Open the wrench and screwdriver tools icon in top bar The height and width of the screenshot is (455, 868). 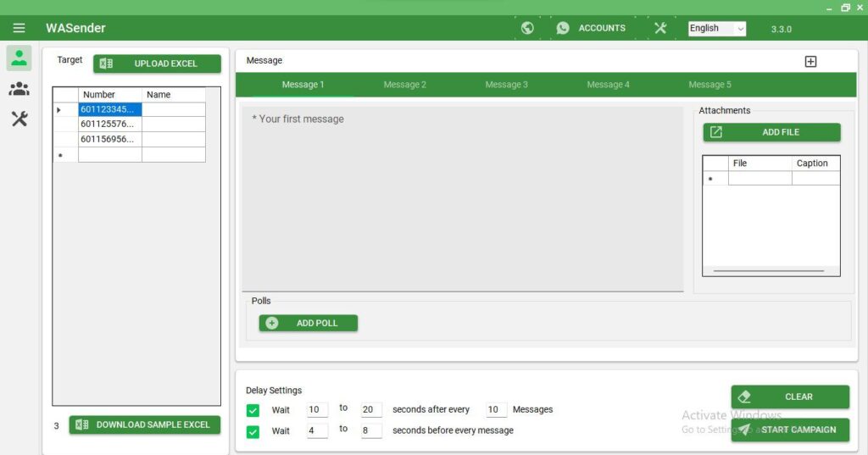tap(660, 28)
